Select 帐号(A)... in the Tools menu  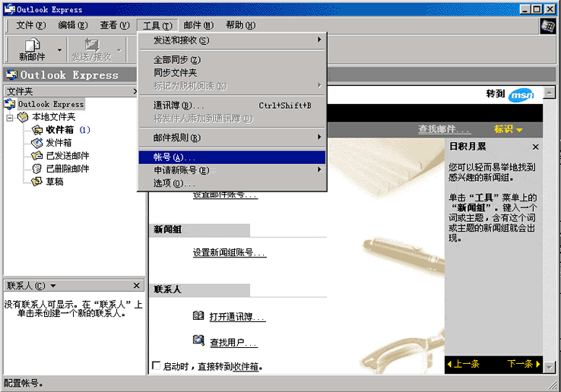click(x=232, y=157)
